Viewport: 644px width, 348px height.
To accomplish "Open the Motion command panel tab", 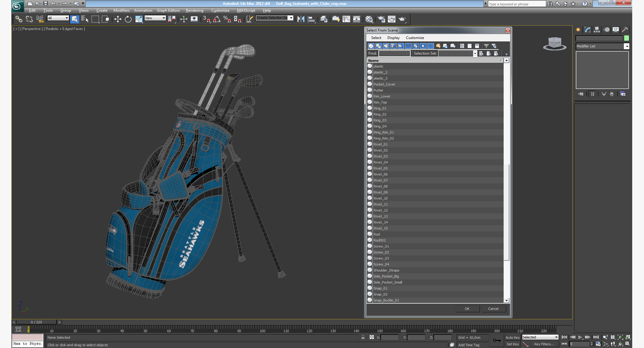I will pyautogui.click(x=606, y=30).
